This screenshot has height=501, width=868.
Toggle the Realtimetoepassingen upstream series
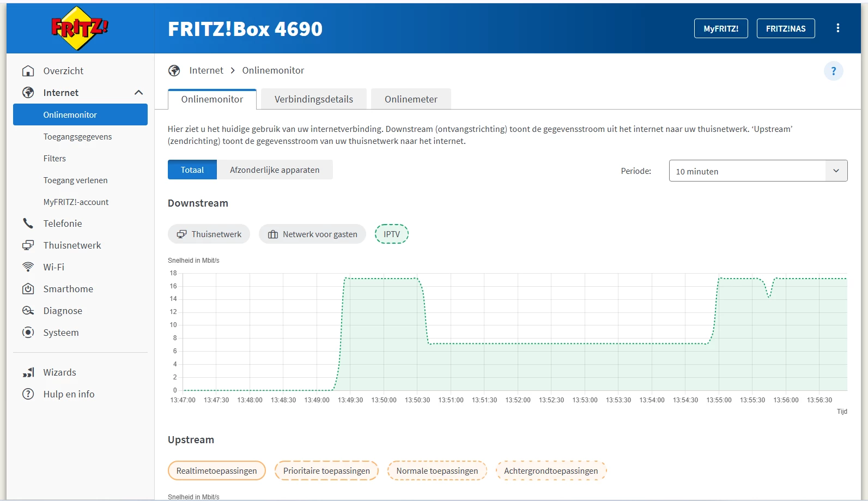click(216, 470)
